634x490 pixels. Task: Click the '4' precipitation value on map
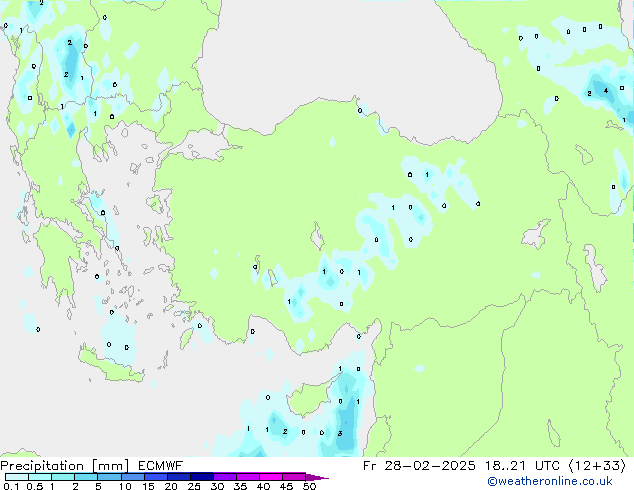[x=606, y=91]
